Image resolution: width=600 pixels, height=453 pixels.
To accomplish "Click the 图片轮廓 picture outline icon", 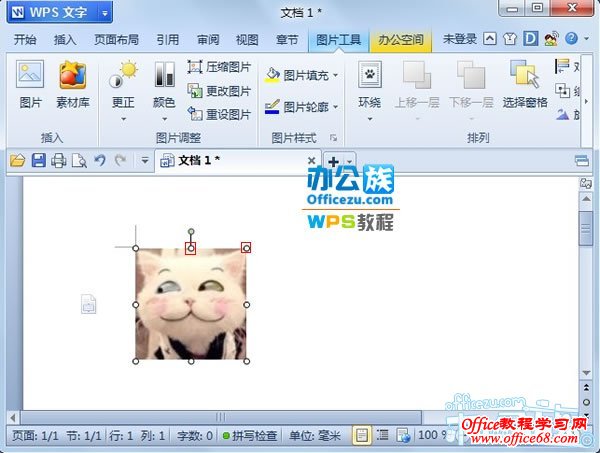I will pos(272,107).
